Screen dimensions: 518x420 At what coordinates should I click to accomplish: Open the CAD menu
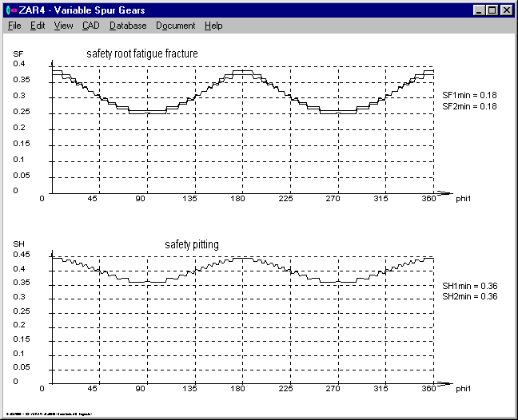click(x=90, y=26)
